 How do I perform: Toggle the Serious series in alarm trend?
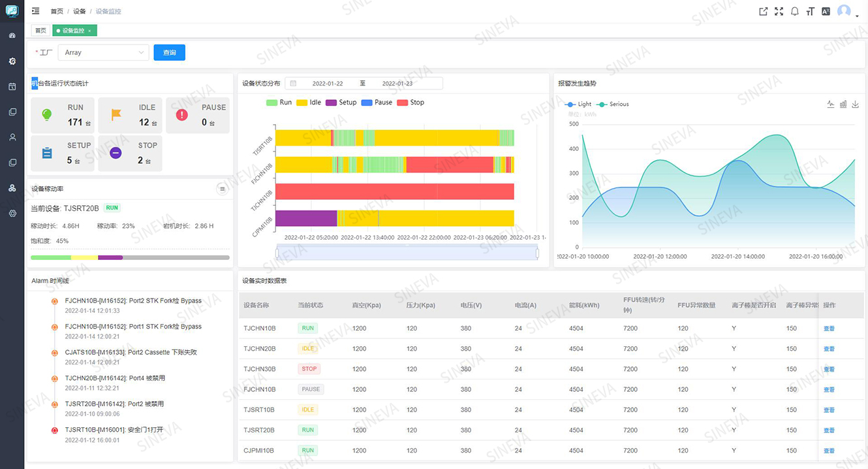coord(612,104)
